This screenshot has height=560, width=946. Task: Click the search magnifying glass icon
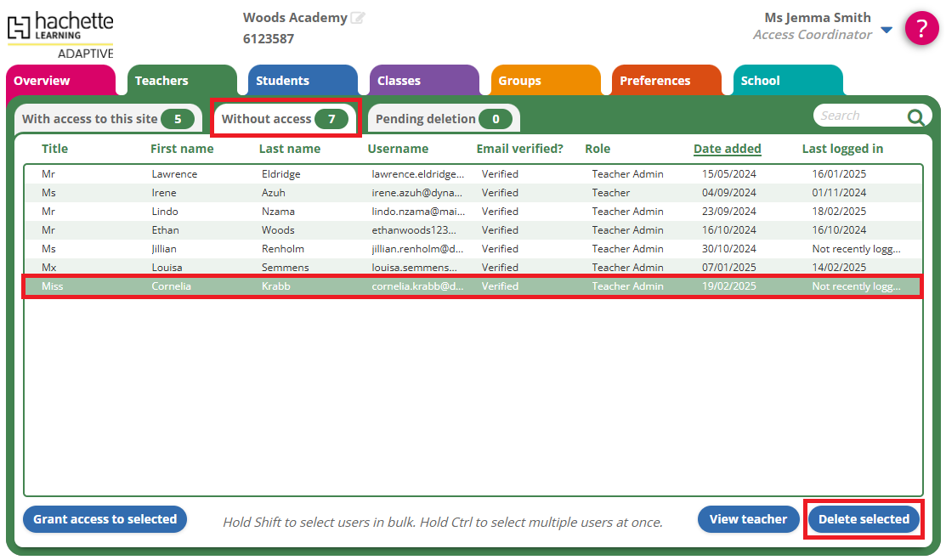click(915, 117)
